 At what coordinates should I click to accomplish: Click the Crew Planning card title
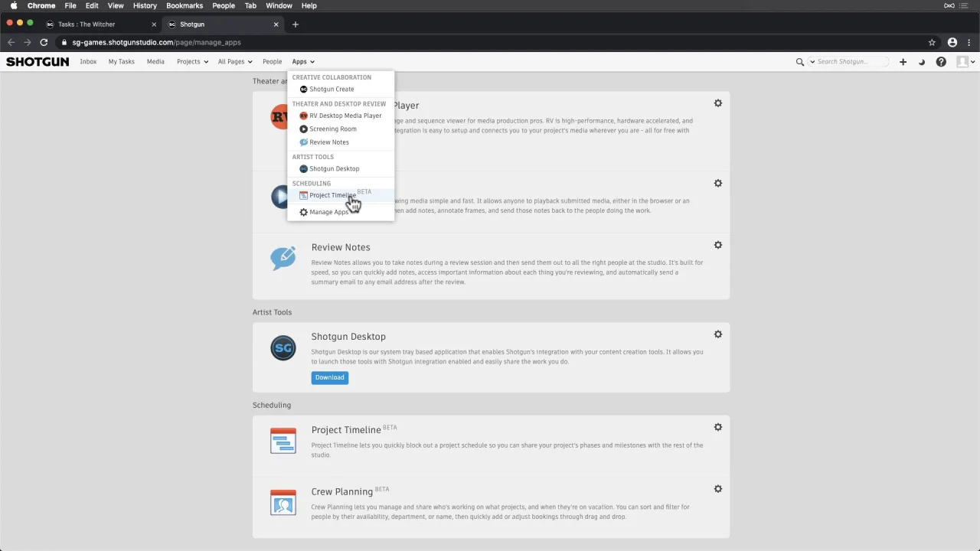(342, 492)
